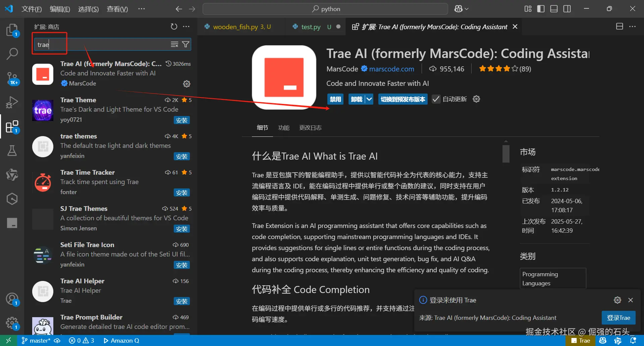This screenshot has height=346, width=644.
Task: Go back in navigation history
Action: (x=179, y=9)
